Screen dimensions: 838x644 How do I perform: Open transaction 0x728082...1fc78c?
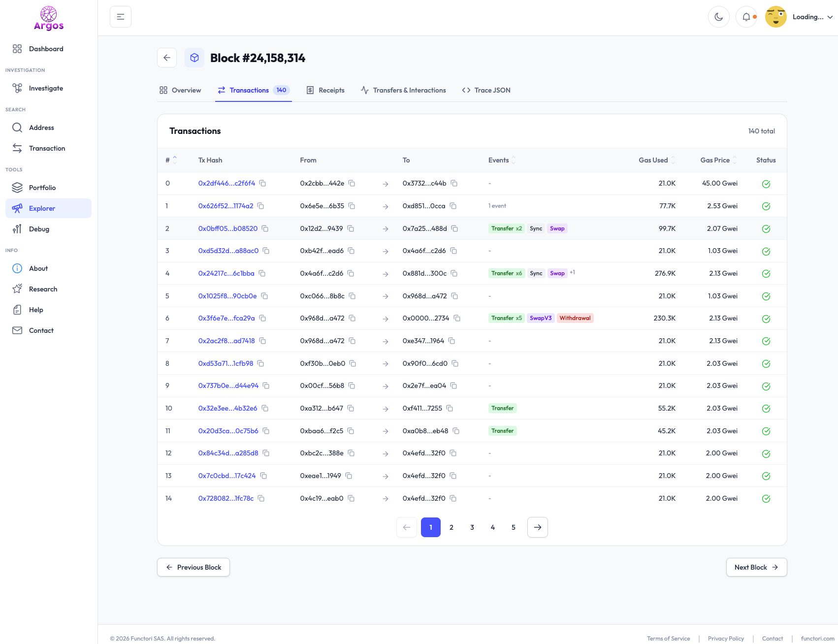(x=226, y=498)
